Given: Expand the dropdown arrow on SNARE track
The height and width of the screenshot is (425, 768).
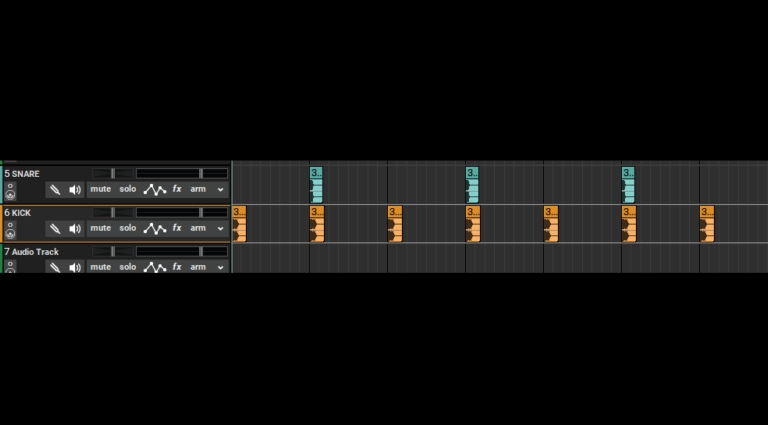Looking at the screenshot, I should 220,189.
